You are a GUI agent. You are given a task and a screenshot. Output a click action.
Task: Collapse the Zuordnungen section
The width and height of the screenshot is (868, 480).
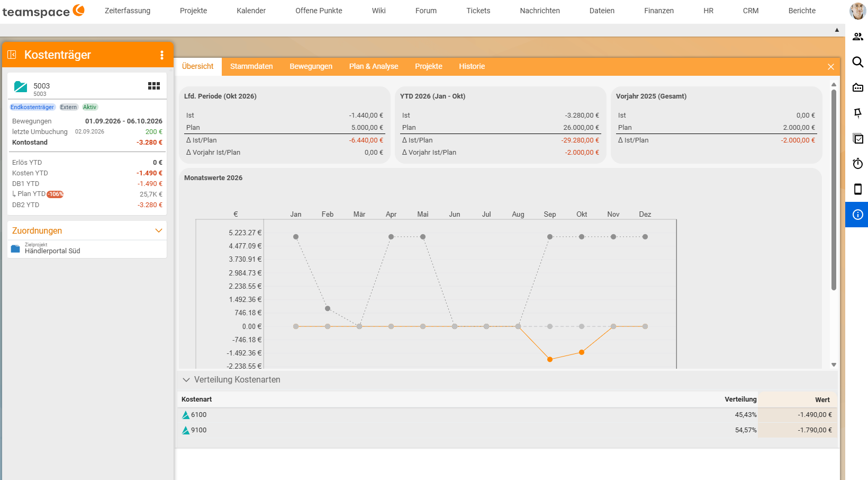tap(158, 230)
